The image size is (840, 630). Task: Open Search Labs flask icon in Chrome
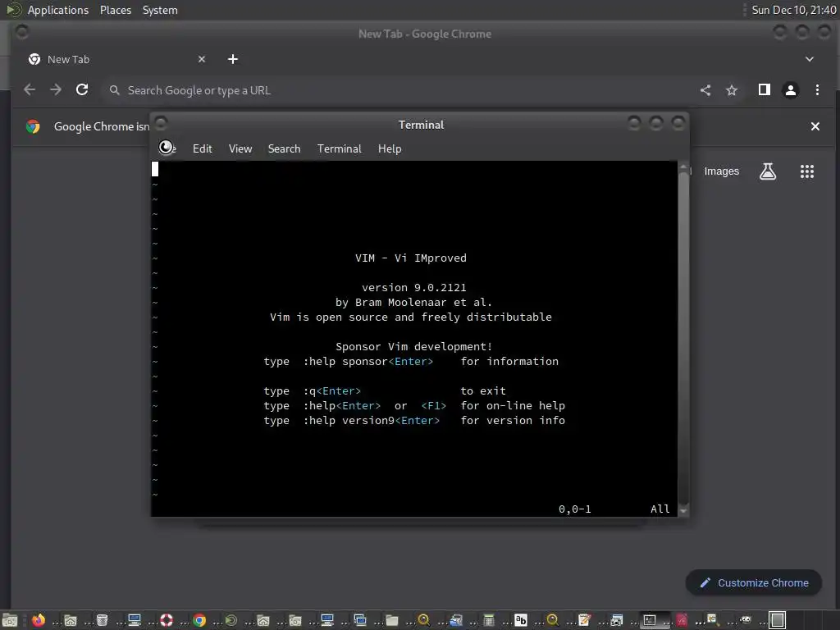point(768,171)
